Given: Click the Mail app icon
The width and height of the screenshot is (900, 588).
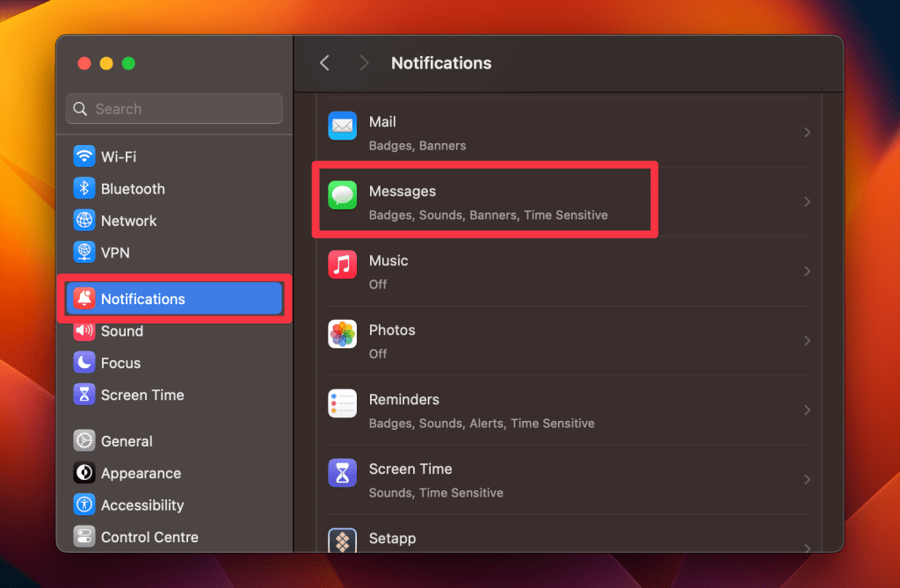Looking at the screenshot, I should 342,126.
